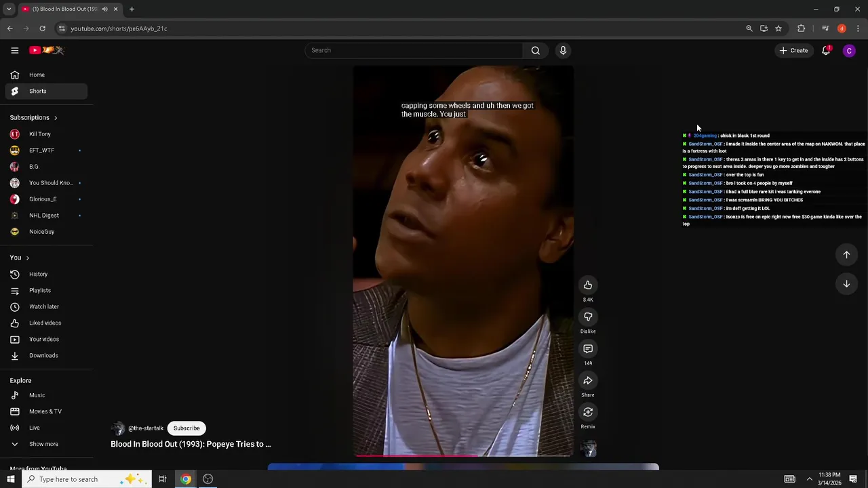Share this Short
Screen dimensions: 868x488
point(588,380)
